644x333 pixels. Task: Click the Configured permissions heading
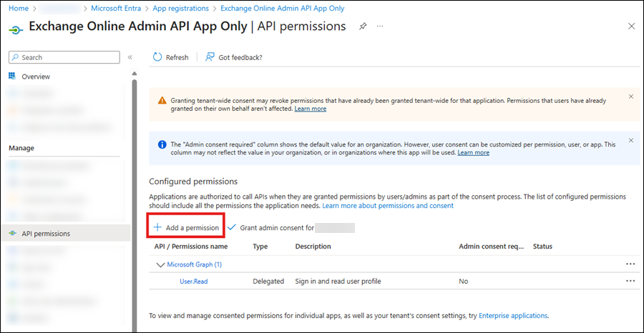(193, 182)
